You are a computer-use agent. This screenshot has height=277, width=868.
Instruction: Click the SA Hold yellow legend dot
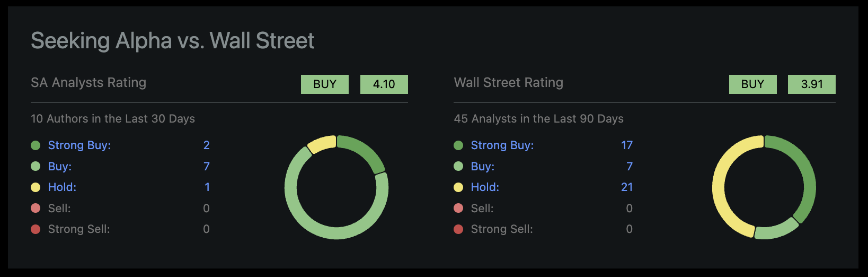click(x=36, y=187)
